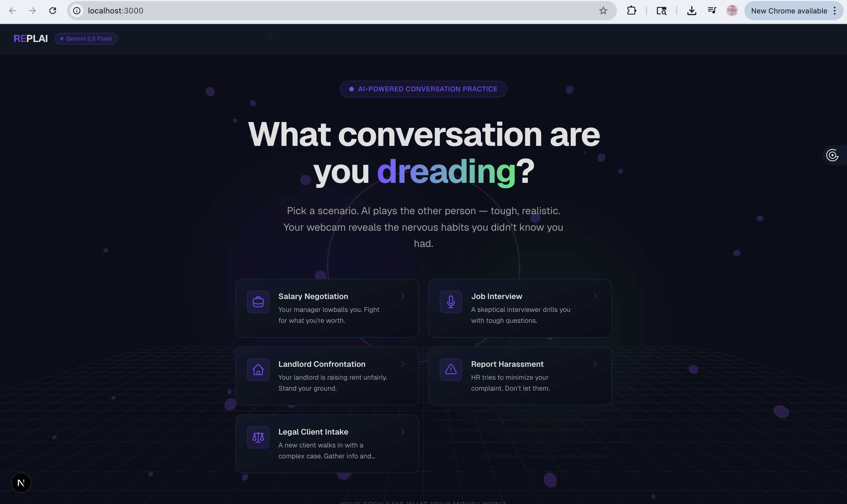
Task: Click the Gemini 2.5 Flash badge
Action: [x=86, y=39]
